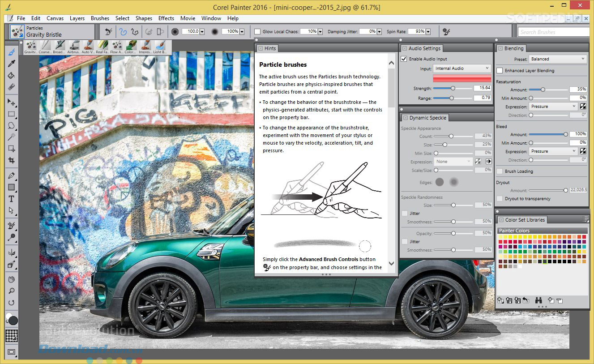Activate the Magnifier zoom tool
Screen dimensions: 594x364
click(x=12, y=291)
